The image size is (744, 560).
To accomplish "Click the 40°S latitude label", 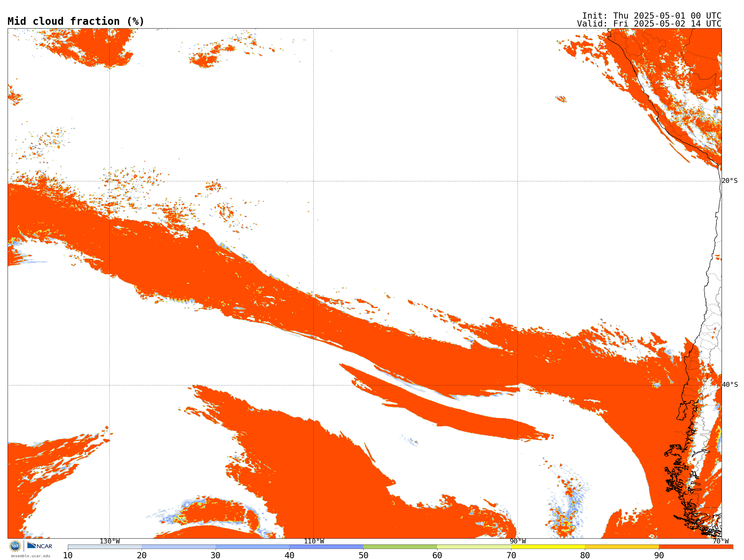I will click(730, 385).
